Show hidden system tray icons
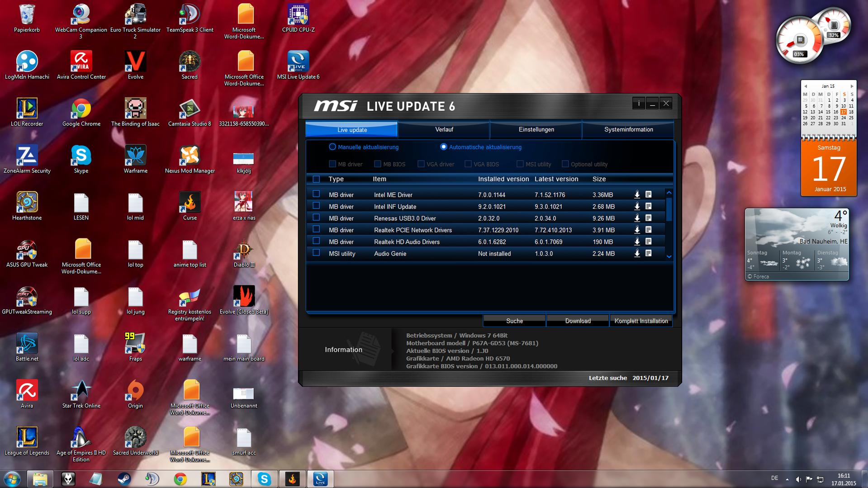The image size is (868, 488). [x=787, y=479]
